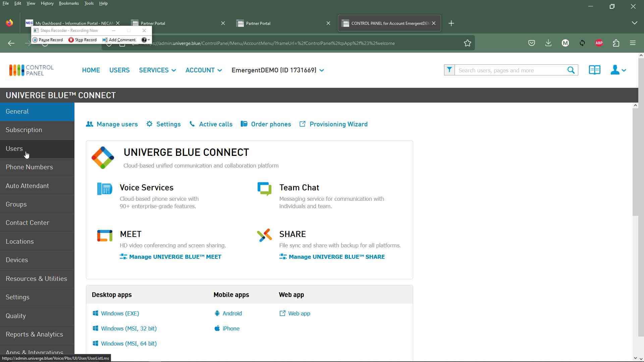Expand the ACCOUNT dropdown menu
Screen dimensions: 644x362
coord(204,70)
